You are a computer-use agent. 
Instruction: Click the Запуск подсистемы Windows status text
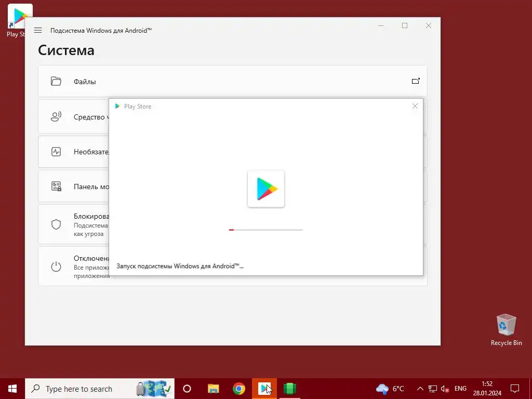180,266
